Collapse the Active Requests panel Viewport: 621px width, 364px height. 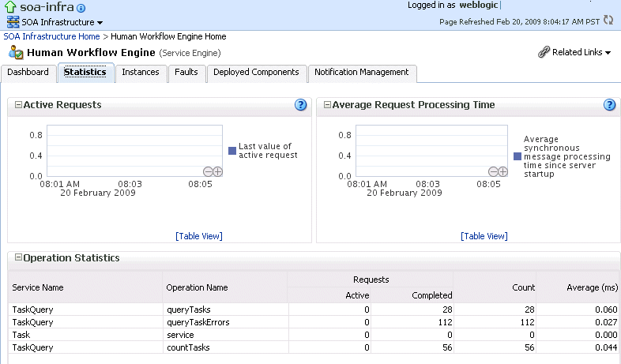pos(18,104)
